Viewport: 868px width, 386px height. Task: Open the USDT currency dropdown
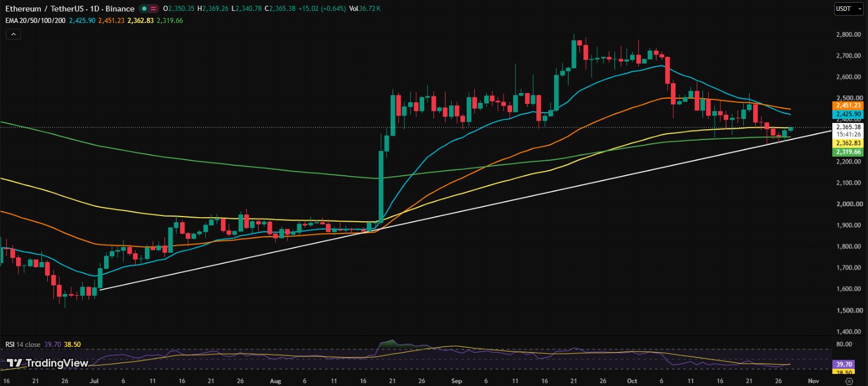click(x=848, y=9)
